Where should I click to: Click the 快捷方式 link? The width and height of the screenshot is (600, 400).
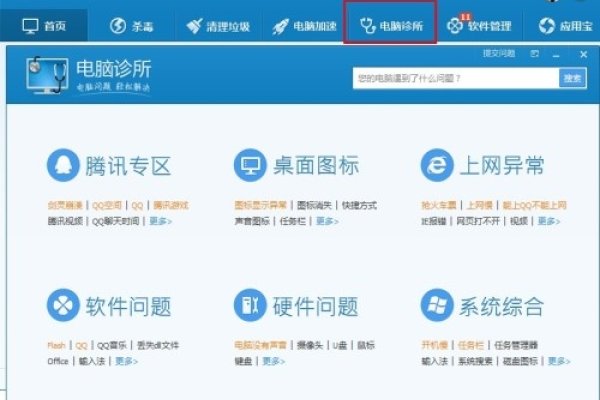[x=359, y=206]
